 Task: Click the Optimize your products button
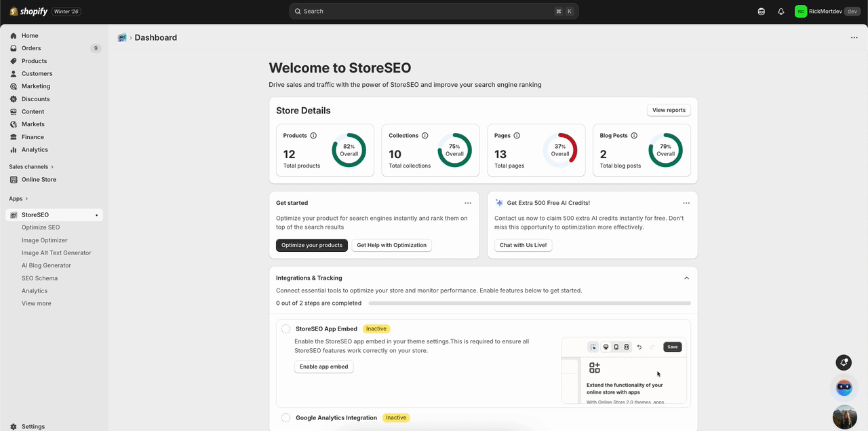312,245
